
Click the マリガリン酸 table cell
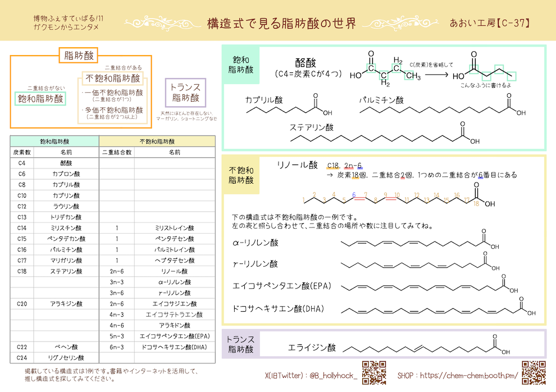(66, 261)
